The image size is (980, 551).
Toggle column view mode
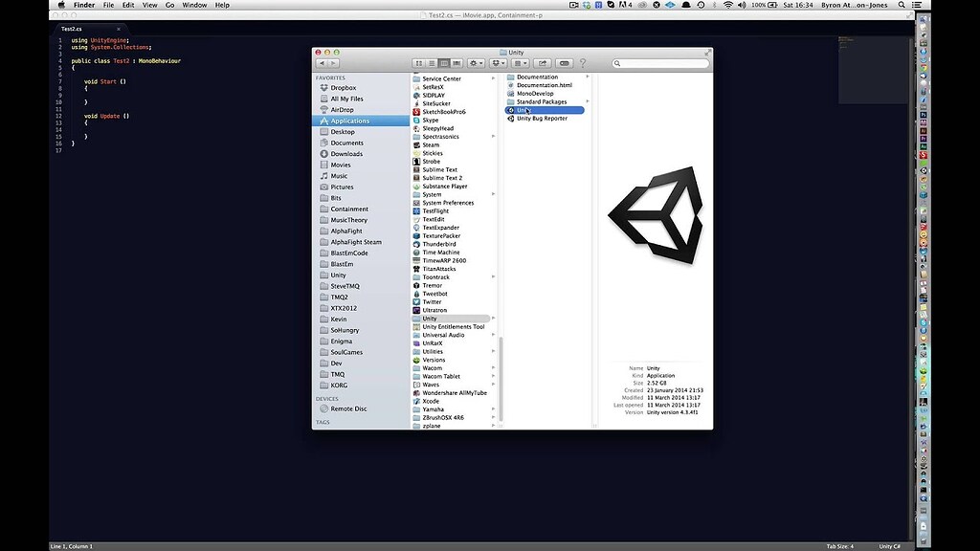444,63
